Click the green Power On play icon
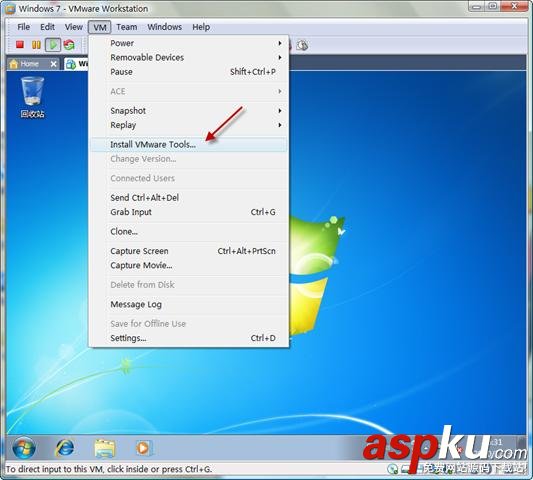533x480 pixels. point(53,45)
